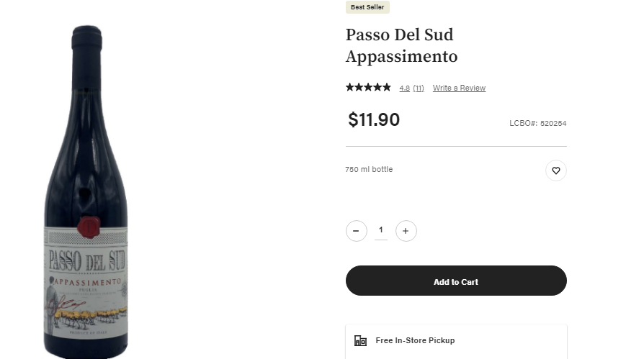Click the Passo Del Sud Appassimento title

(x=401, y=45)
